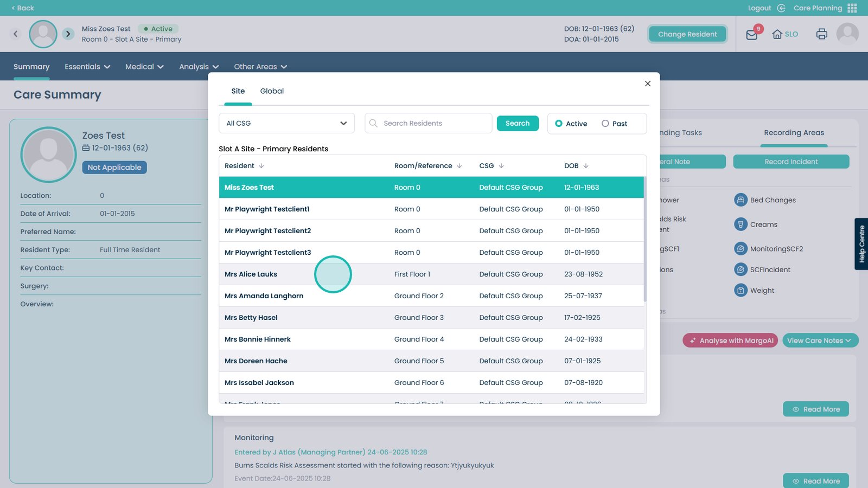Click the printer icon in header
Viewport: 868px width, 488px height.
point(821,34)
